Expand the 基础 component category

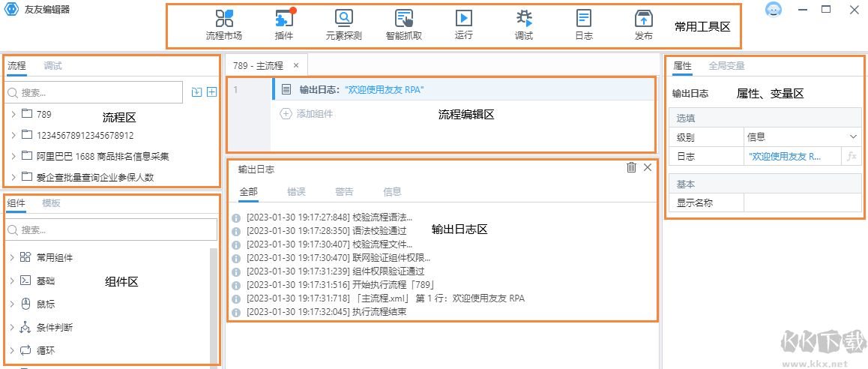(12, 280)
